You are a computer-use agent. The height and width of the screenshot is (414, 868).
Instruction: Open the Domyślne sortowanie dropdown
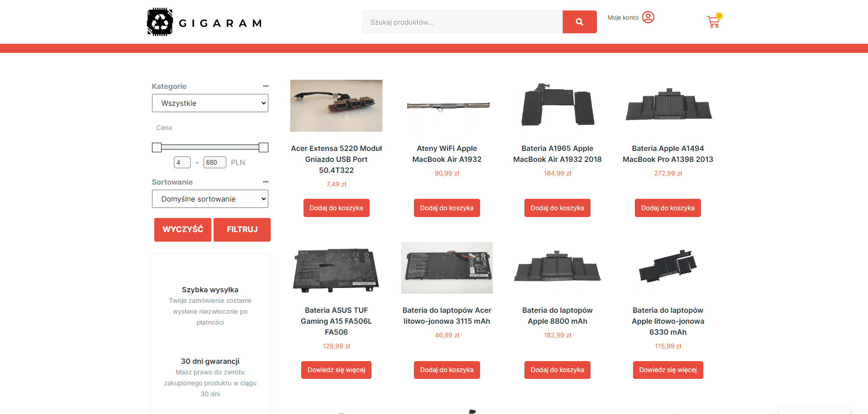(210, 199)
